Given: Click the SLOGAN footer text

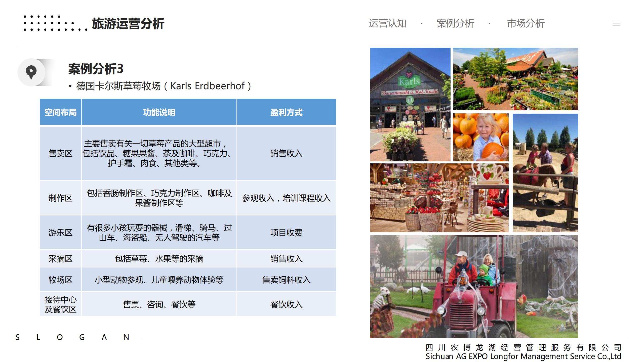Looking at the screenshot, I should [x=72, y=337].
